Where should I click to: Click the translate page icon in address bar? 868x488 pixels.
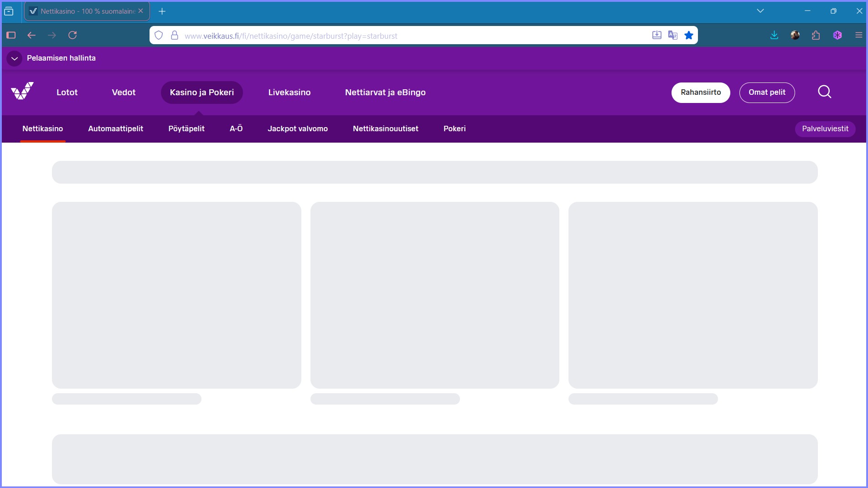coord(672,36)
